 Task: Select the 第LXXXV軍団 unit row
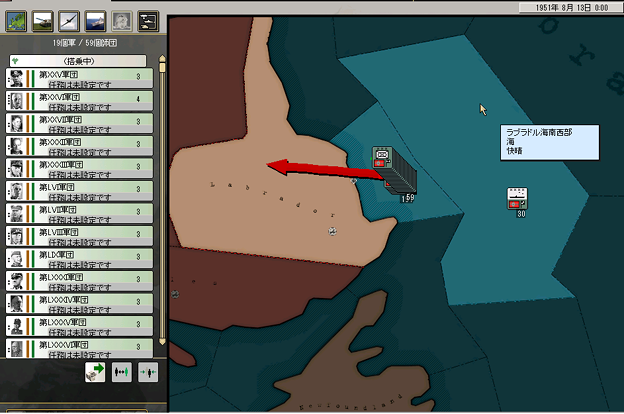coord(79,326)
